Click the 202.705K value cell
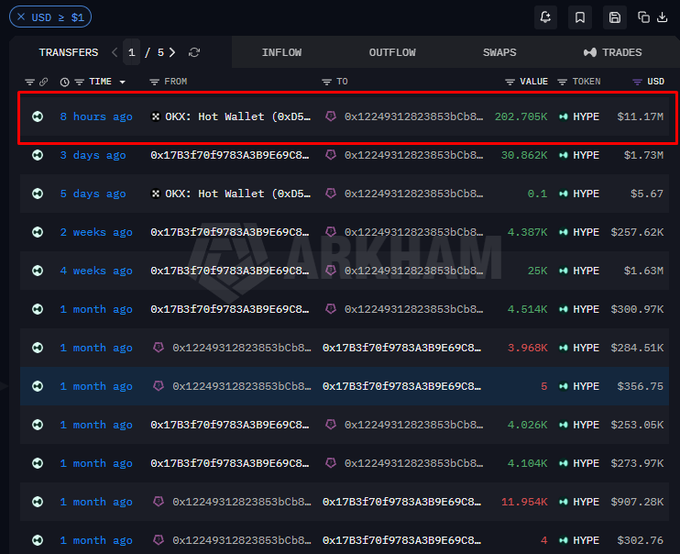 (x=521, y=116)
